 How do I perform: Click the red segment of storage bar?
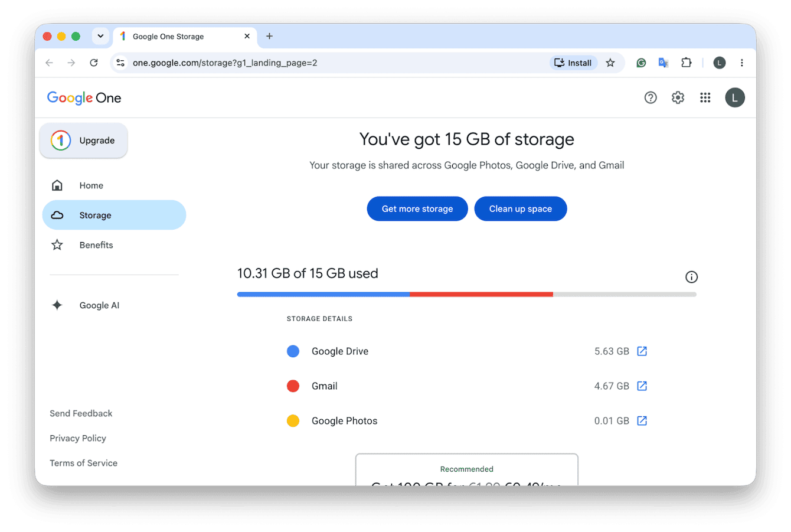point(482,294)
